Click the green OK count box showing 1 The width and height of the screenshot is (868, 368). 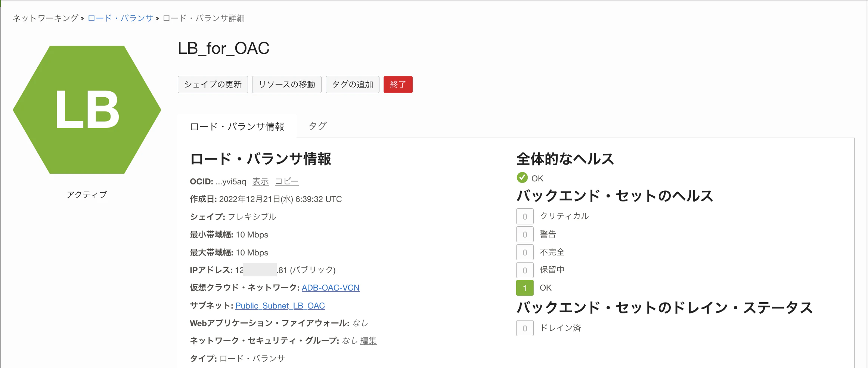(525, 288)
